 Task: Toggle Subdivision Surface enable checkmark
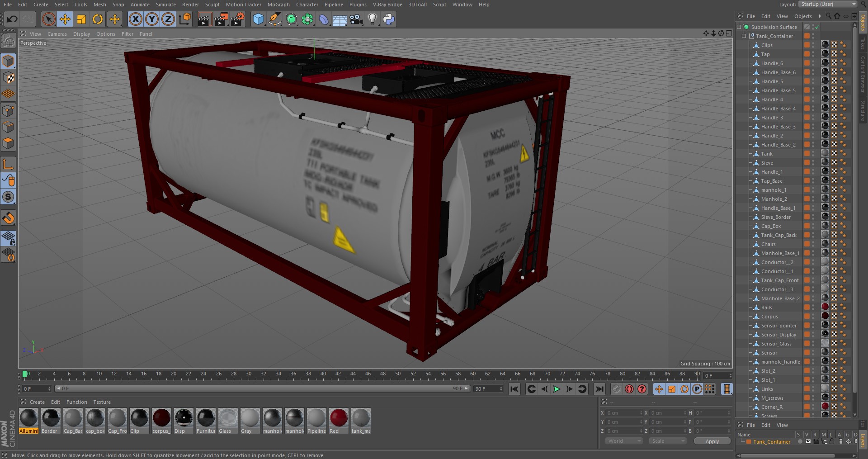817,27
